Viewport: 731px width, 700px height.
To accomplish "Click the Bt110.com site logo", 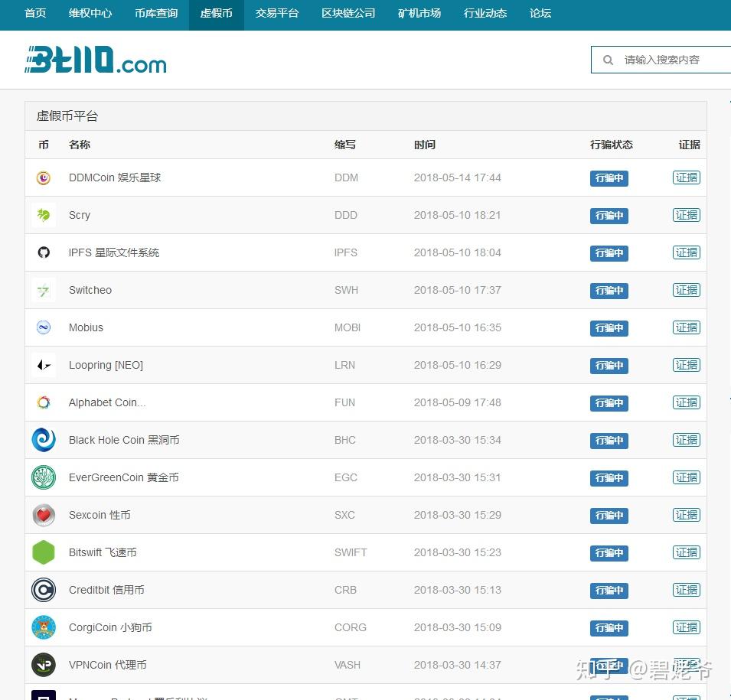I will point(96,59).
